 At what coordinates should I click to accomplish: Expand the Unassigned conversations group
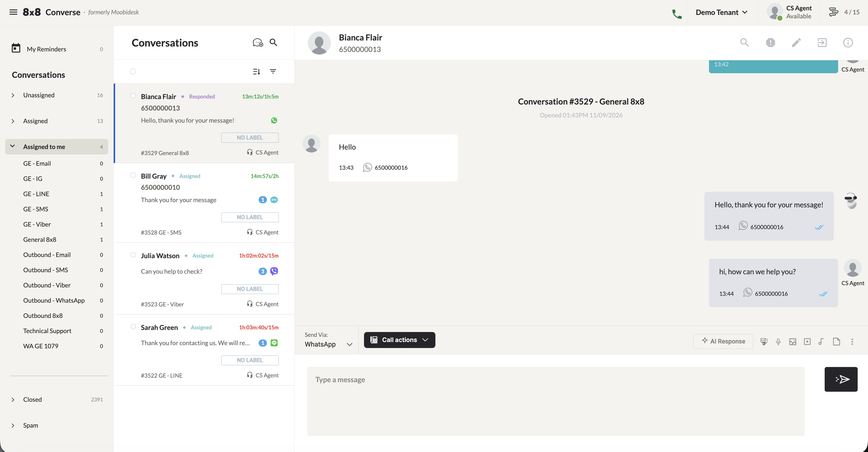(x=13, y=95)
